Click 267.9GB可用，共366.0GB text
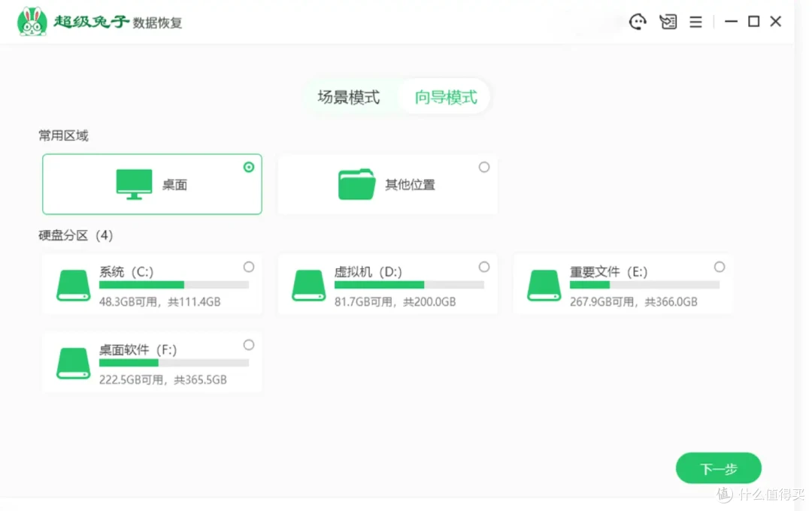 [x=634, y=302]
